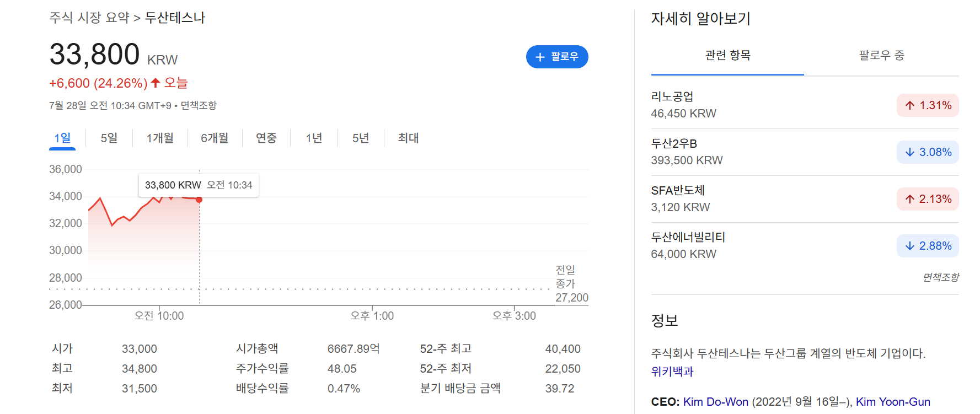Click the 최저 value 31,500
Image resolution: width=980 pixels, height=414 pixels.
[140, 389]
